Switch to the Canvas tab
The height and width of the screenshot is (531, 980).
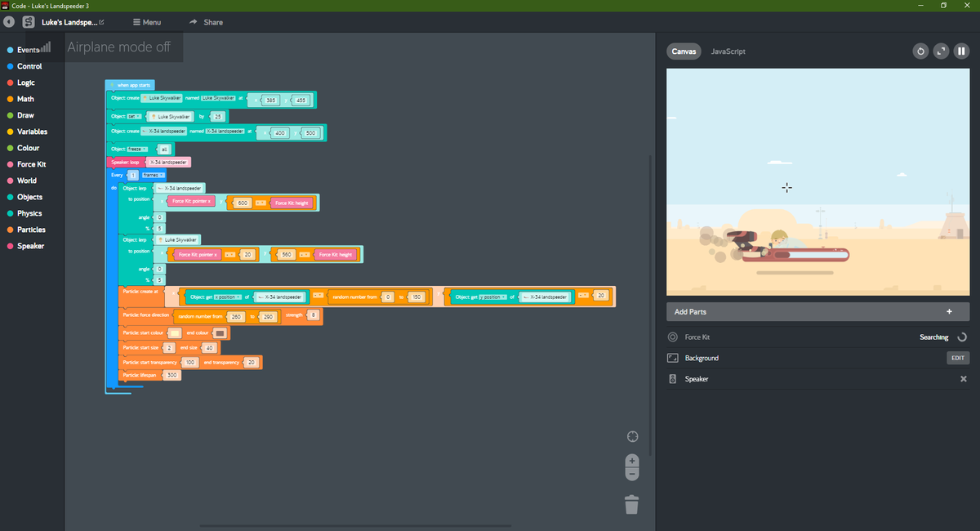coord(684,51)
